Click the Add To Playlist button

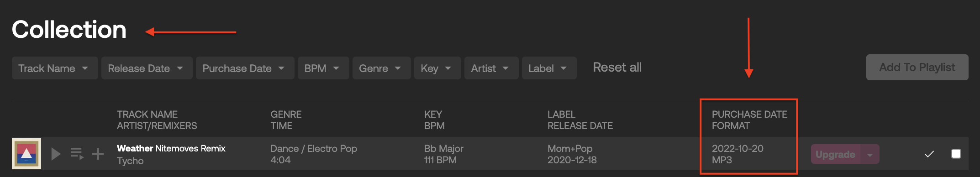(x=917, y=68)
